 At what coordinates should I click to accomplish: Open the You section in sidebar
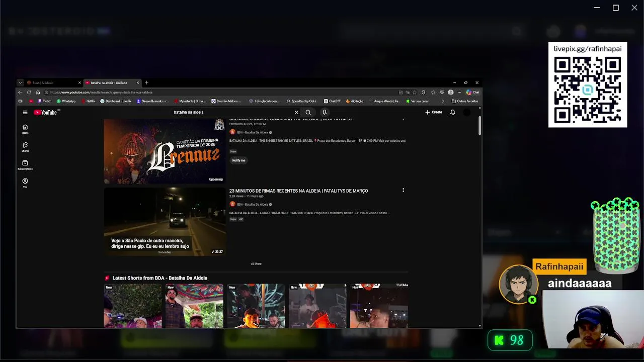click(x=25, y=183)
